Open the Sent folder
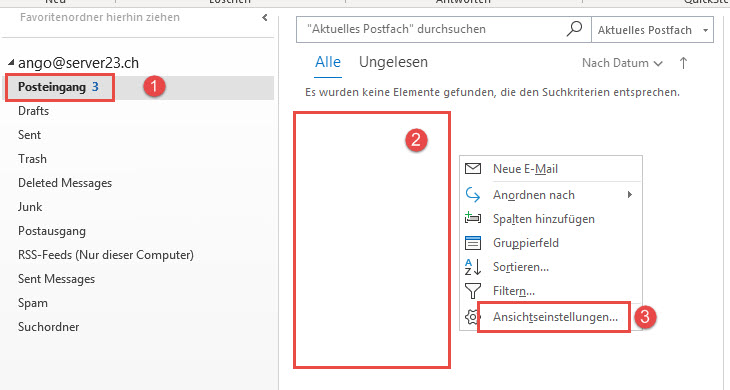Screen dimensions: 730x390 click(x=29, y=135)
